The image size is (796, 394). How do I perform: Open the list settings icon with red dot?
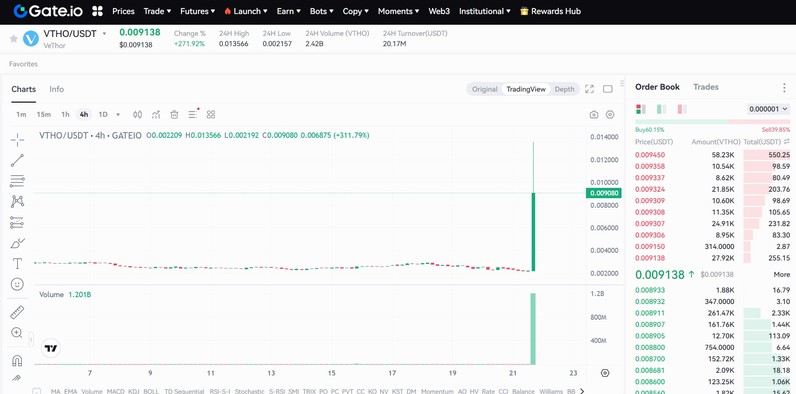click(193, 114)
